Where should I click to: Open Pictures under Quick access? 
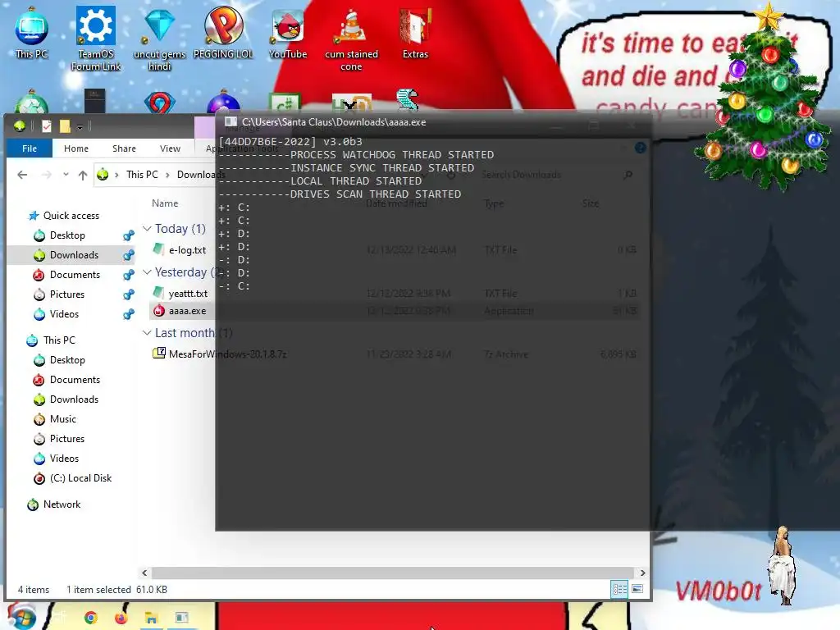click(x=67, y=294)
